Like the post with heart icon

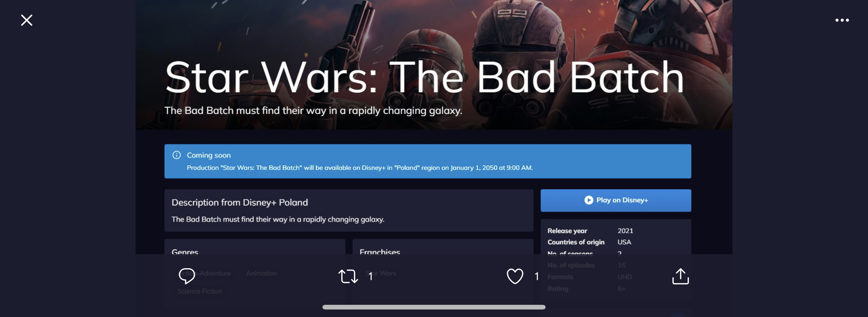pos(515,276)
